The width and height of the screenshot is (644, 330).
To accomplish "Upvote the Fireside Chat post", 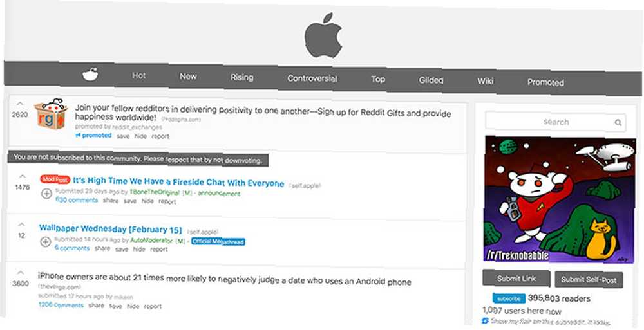I will coord(22,176).
